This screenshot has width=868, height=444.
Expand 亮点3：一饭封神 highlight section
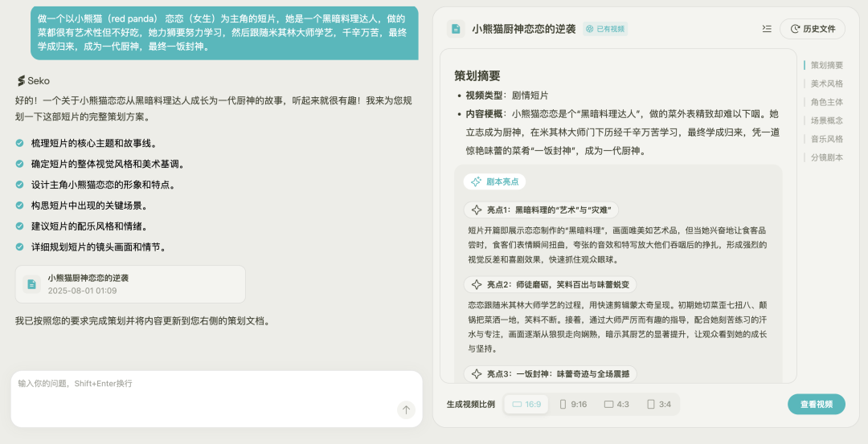point(551,373)
